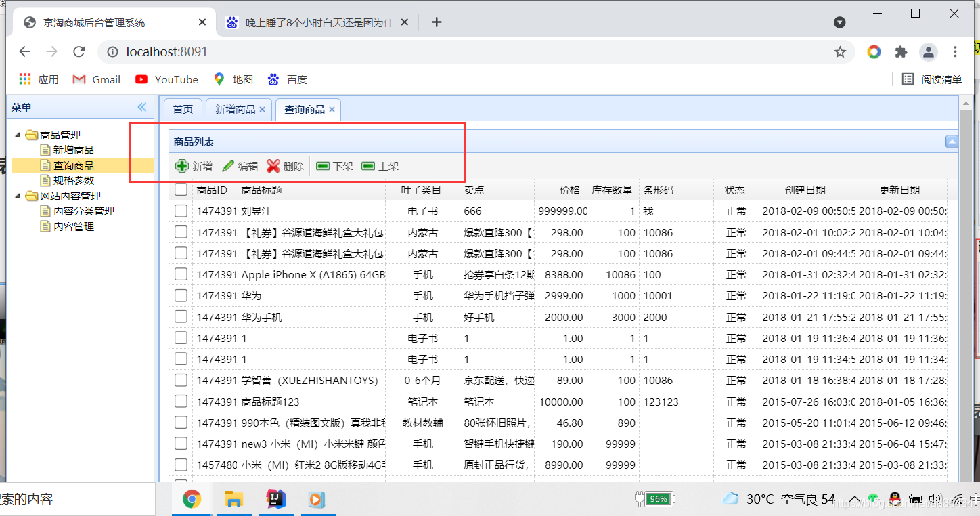Open the 应用 apps shortcut

39,79
